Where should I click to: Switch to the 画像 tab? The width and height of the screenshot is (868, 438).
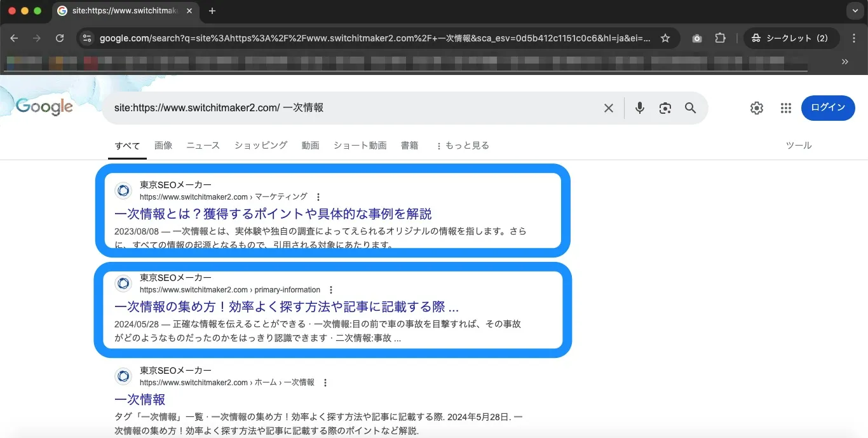pos(163,146)
